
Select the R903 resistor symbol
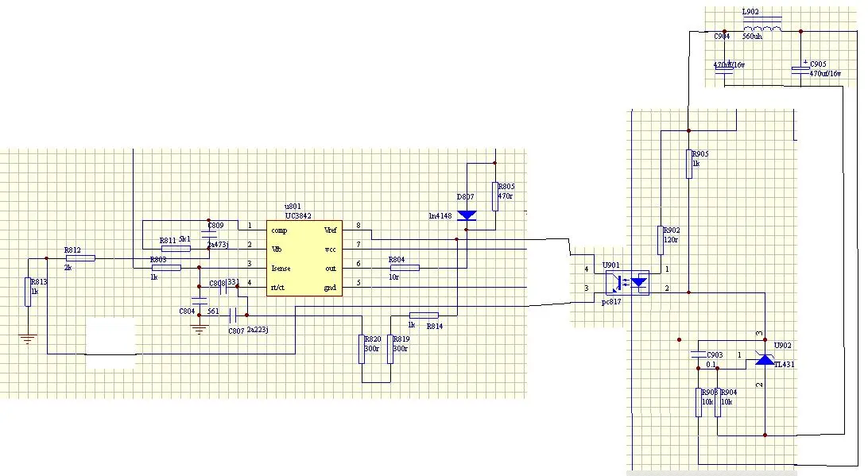pos(699,402)
